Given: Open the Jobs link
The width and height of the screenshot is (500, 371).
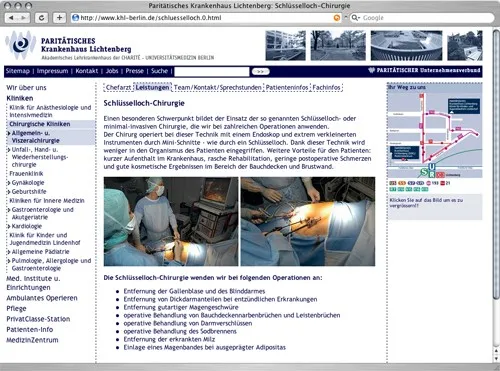Looking at the screenshot, I should [112, 71].
